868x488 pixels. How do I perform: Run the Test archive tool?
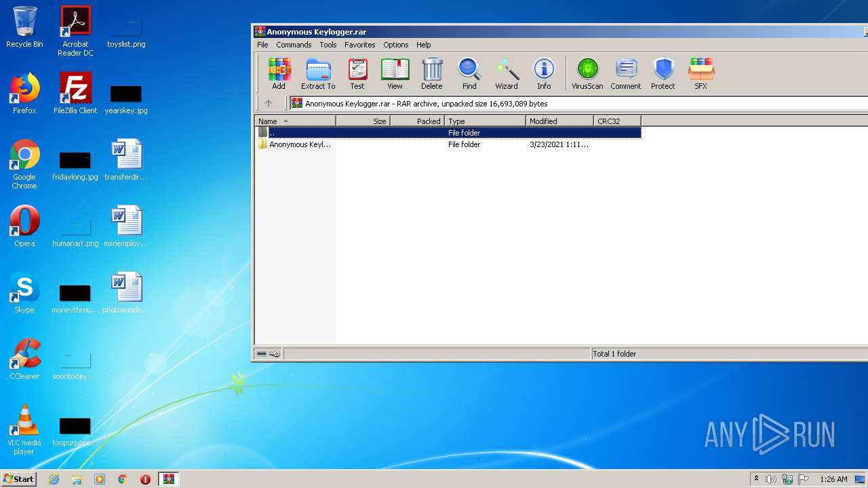(357, 73)
